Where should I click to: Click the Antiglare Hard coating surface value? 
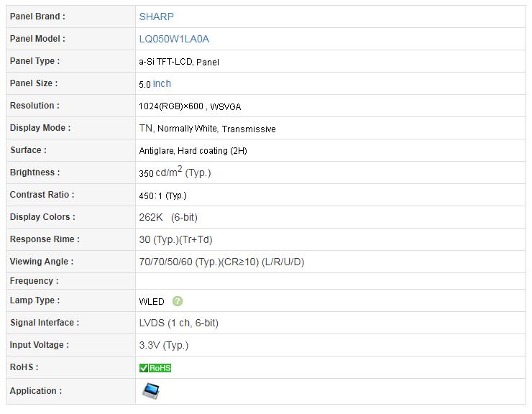click(x=193, y=151)
